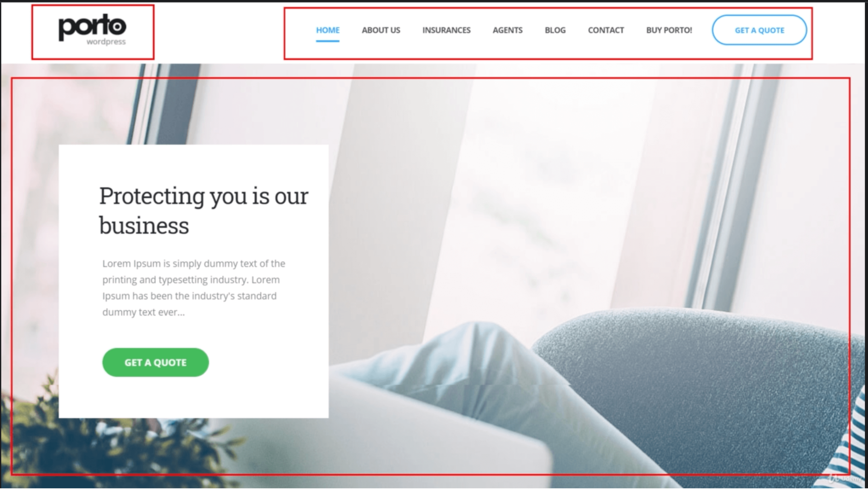
Task: Click the blue underline beneath HOME
Action: [x=327, y=41]
